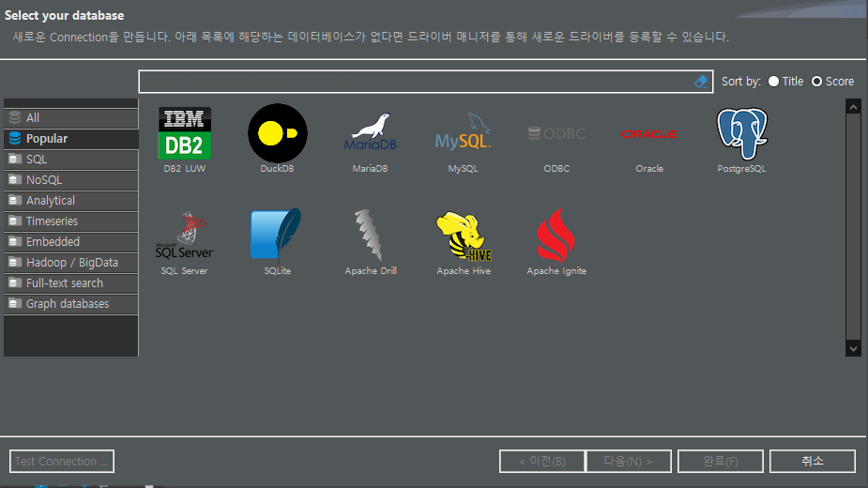The width and height of the screenshot is (868, 488).
Task: Click the Test Connection button
Action: click(62, 462)
